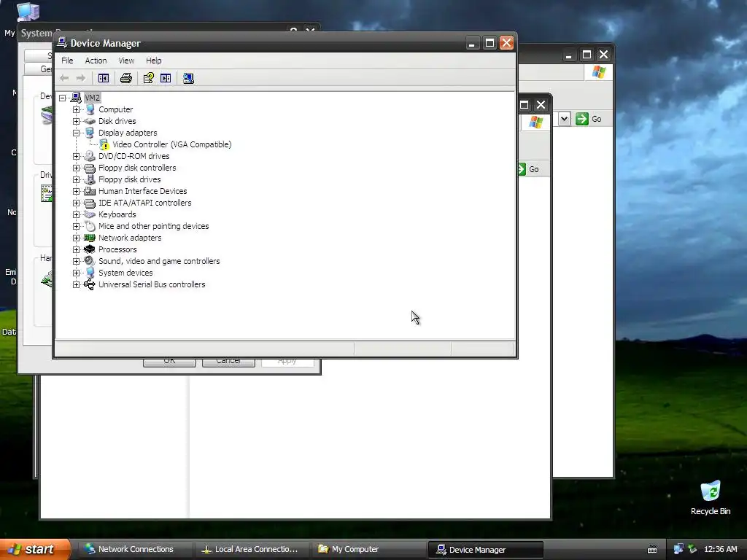This screenshot has height=560, width=747.
Task: Open the Action menu
Action: coord(96,61)
